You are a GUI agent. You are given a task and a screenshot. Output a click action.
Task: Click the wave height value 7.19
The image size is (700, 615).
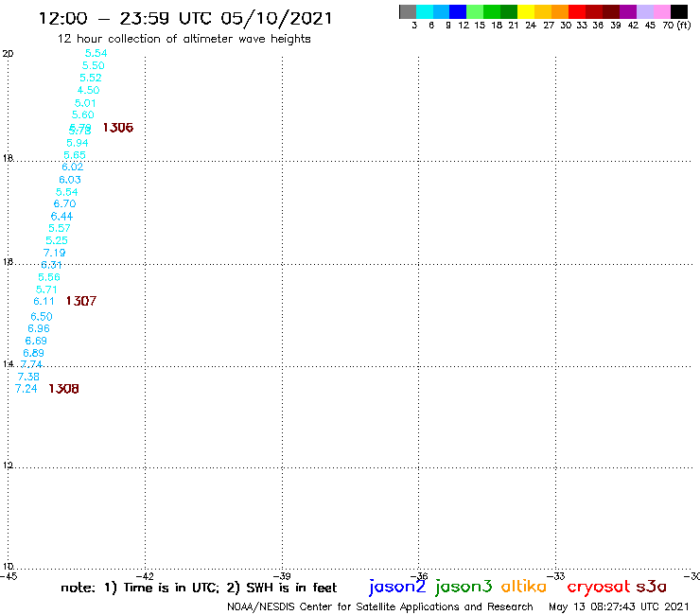(55, 253)
